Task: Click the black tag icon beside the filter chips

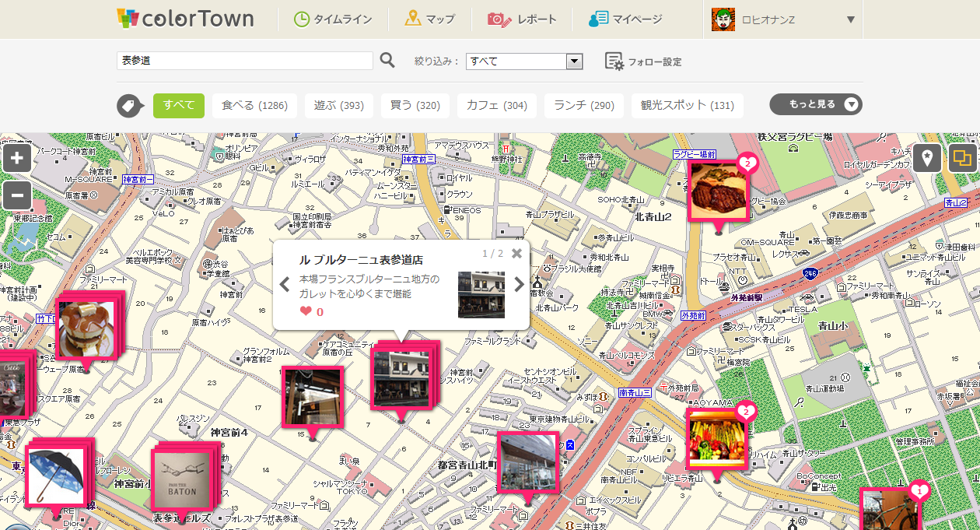Action: (x=129, y=105)
